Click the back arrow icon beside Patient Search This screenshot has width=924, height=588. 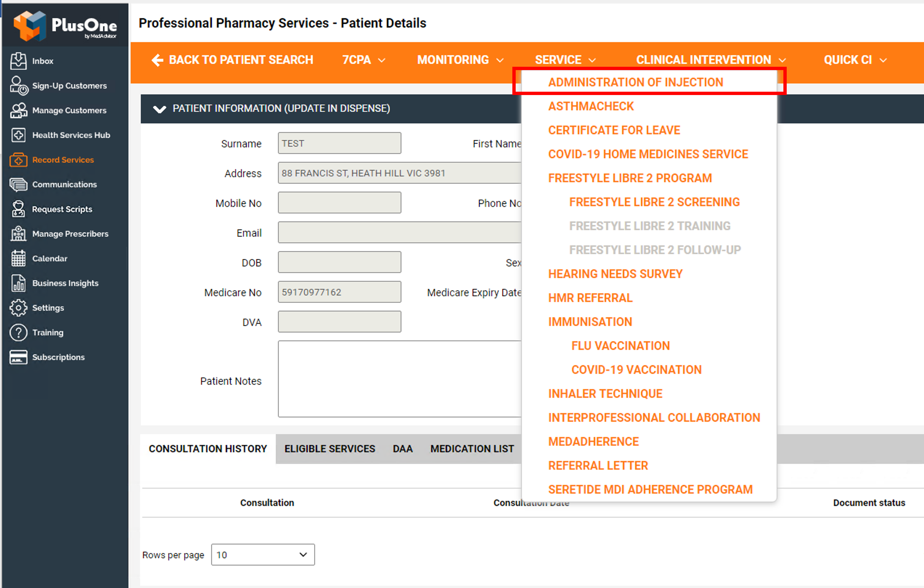[x=157, y=60]
